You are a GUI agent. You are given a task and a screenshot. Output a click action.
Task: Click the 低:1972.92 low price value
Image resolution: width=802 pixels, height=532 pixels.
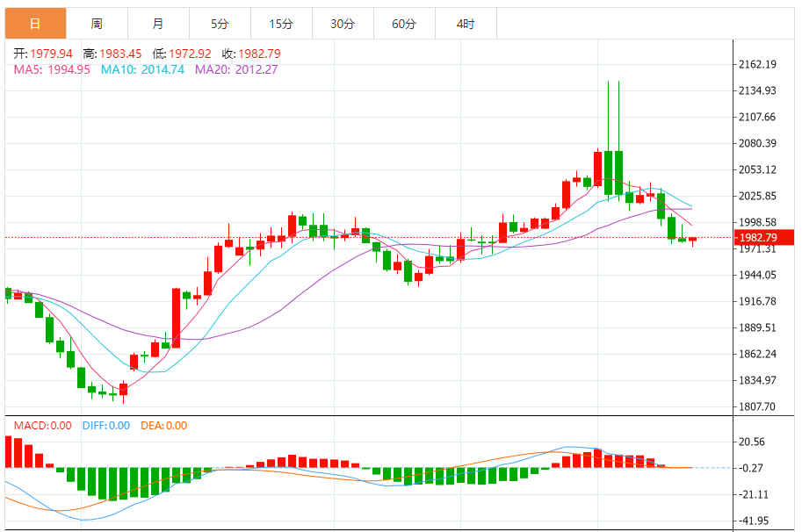(182, 54)
